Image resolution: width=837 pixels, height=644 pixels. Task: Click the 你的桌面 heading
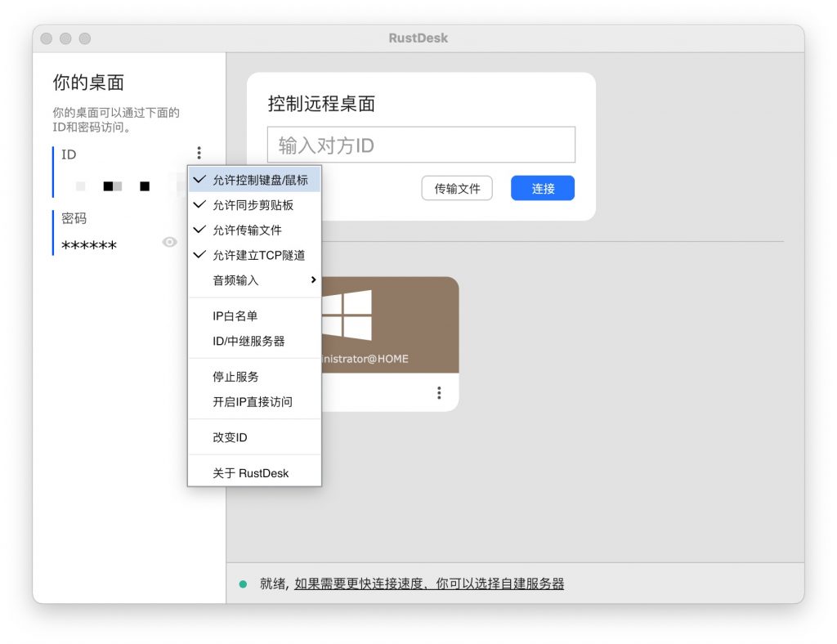tap(88, 83)
